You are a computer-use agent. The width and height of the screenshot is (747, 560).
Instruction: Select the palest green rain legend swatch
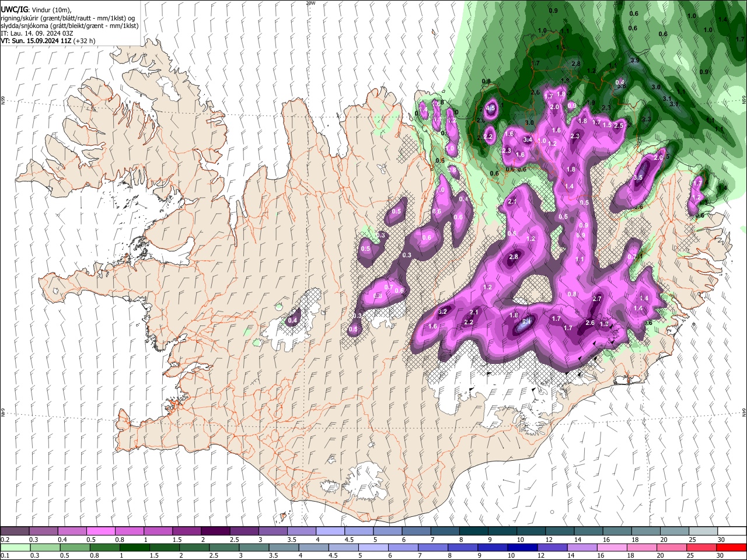pyautogui.click(x=15, y=547)
